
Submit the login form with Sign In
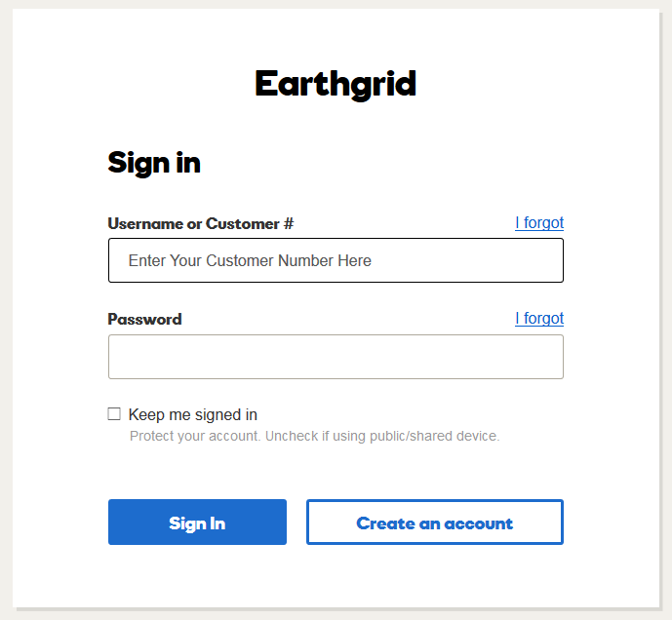click(x=197, y=523)
